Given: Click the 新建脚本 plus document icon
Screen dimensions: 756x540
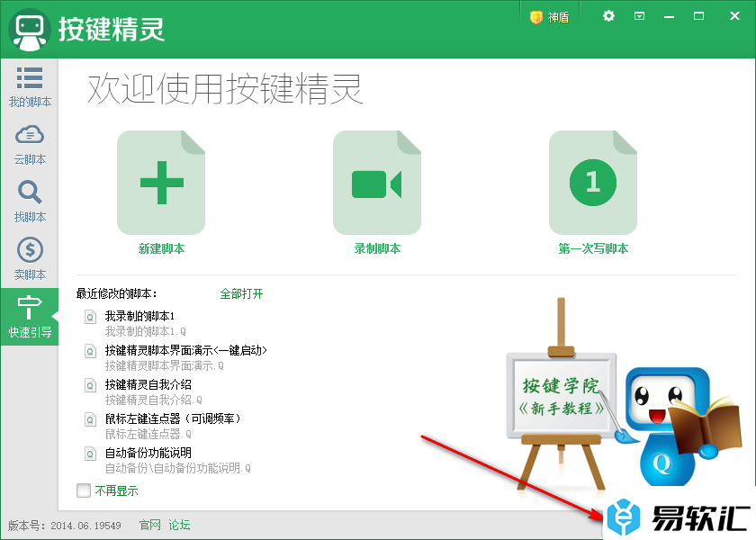Looking at the screenshot, I should point(161,183).
